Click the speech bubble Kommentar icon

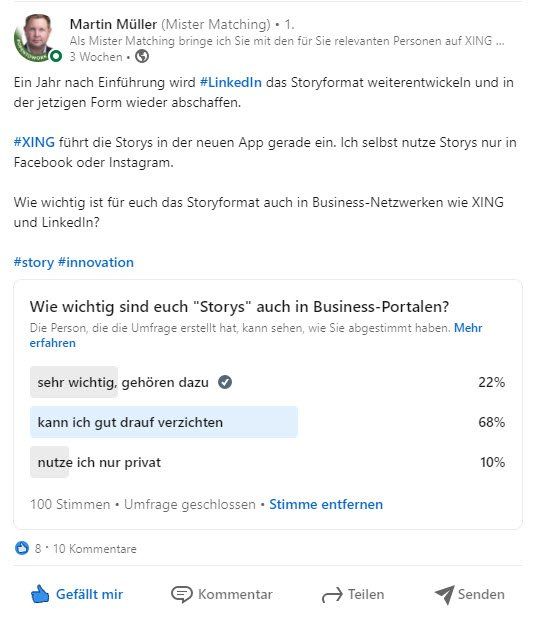pos(181,594)
